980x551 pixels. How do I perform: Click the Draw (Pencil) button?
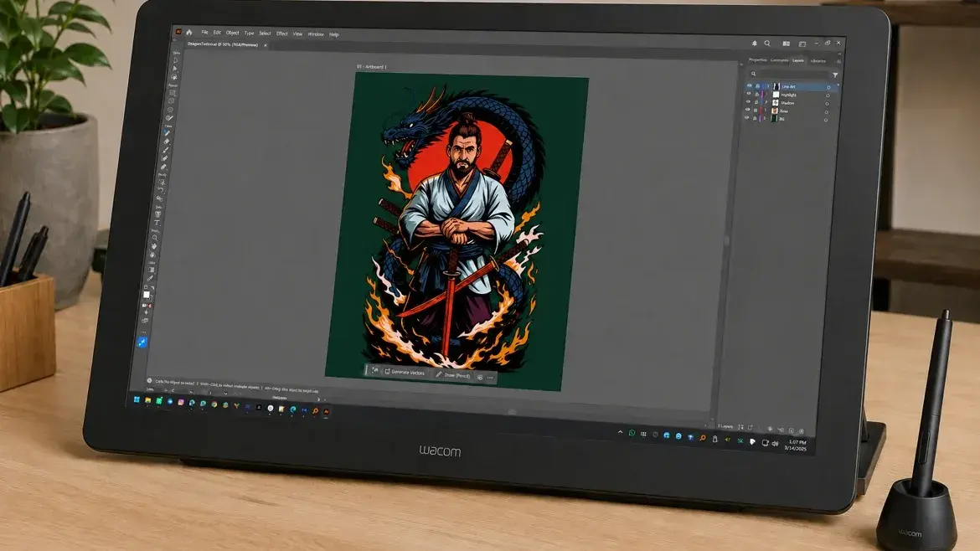pyautogui.click(x=452, y=375)
